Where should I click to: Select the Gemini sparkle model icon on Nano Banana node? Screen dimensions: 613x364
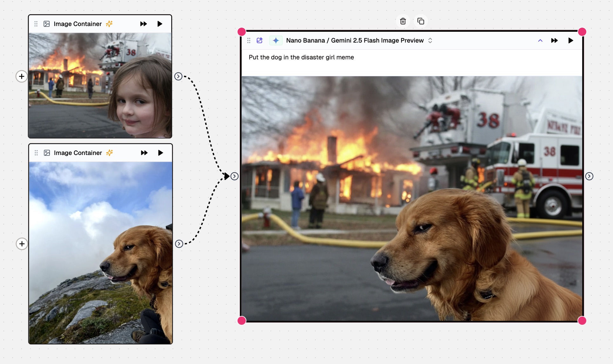click(276, 40)
